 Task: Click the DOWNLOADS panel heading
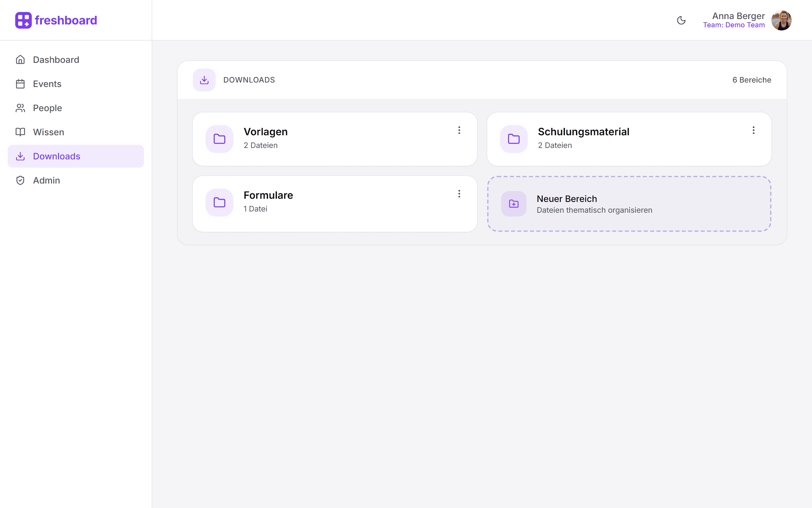pos(249,80)
